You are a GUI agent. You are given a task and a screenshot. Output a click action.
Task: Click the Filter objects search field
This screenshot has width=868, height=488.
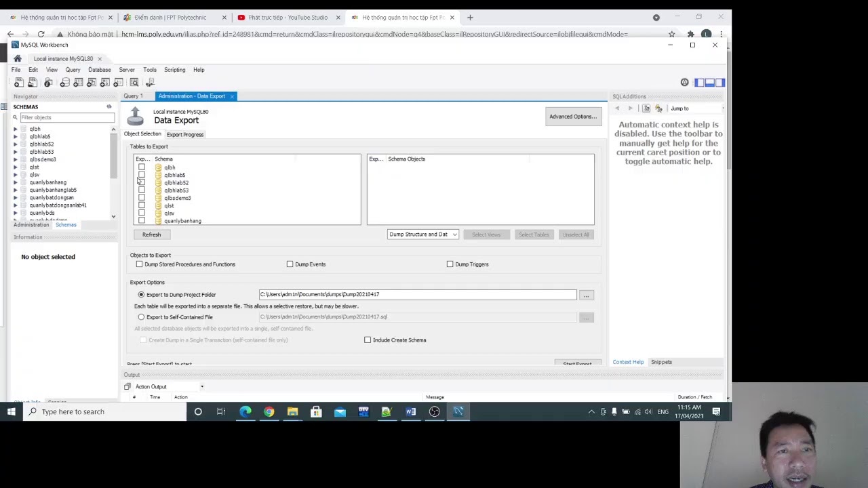(x=66, y=117)
